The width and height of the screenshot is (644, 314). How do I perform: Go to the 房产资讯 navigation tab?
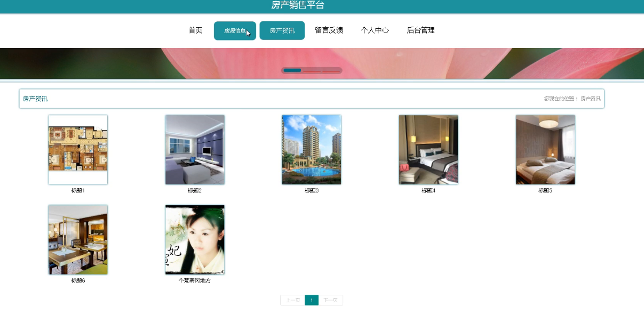(282, 30)
